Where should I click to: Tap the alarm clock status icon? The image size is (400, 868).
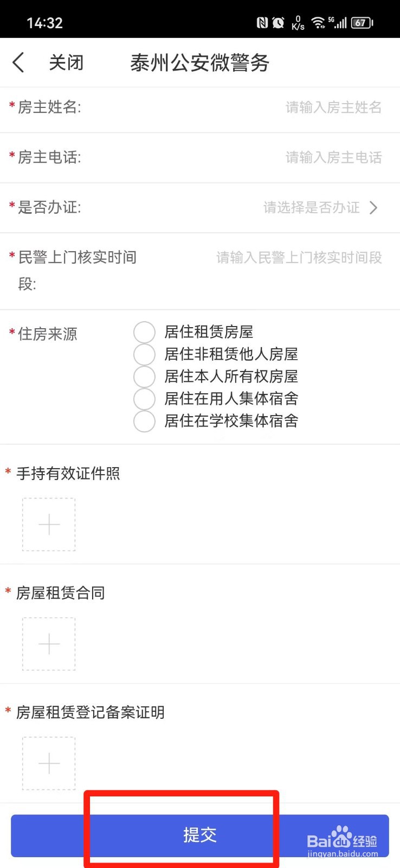[x=279, y=23]
